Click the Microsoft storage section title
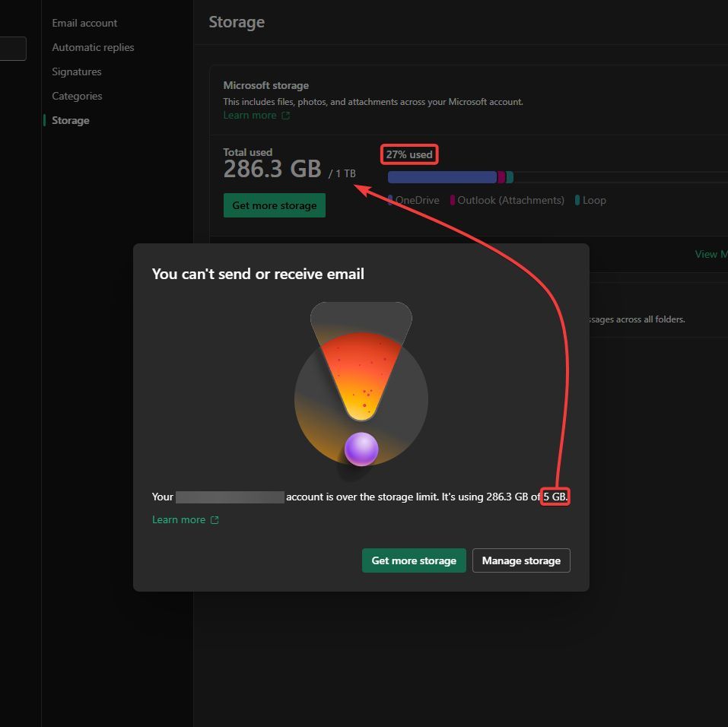This screenshot has width=728, height=727. pos(266,85)
